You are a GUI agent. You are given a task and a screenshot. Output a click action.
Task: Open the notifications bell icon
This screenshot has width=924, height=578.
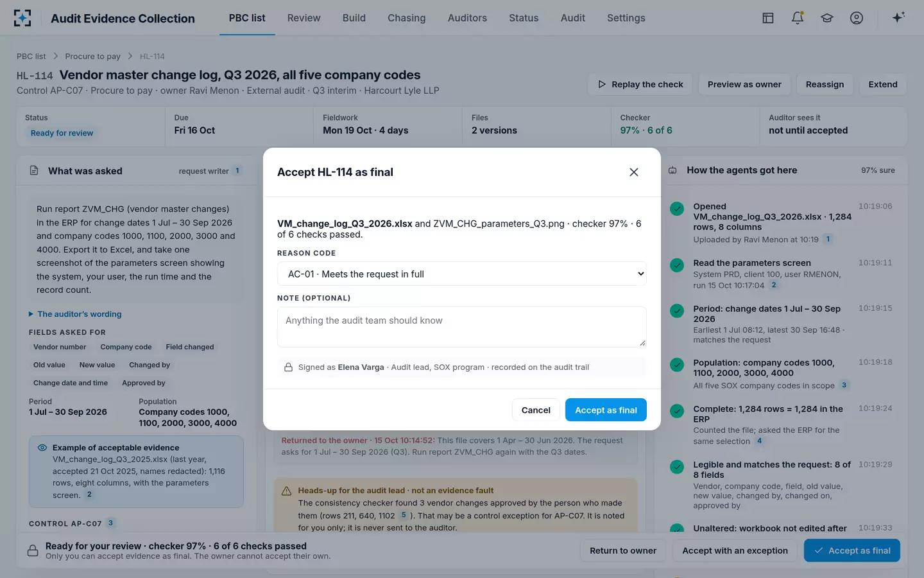[x=798, y=18]
